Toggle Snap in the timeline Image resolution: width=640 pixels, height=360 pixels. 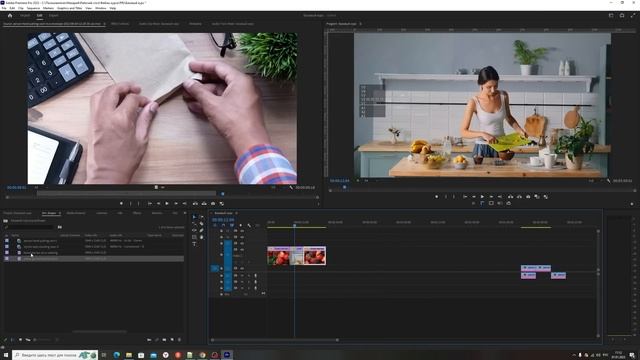click(223, 225)
